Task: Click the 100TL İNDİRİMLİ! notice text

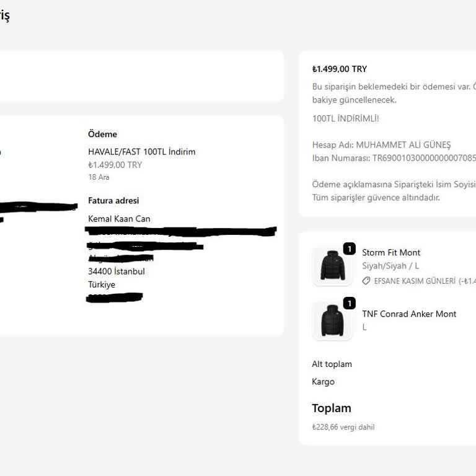Action: click(345, 118)
